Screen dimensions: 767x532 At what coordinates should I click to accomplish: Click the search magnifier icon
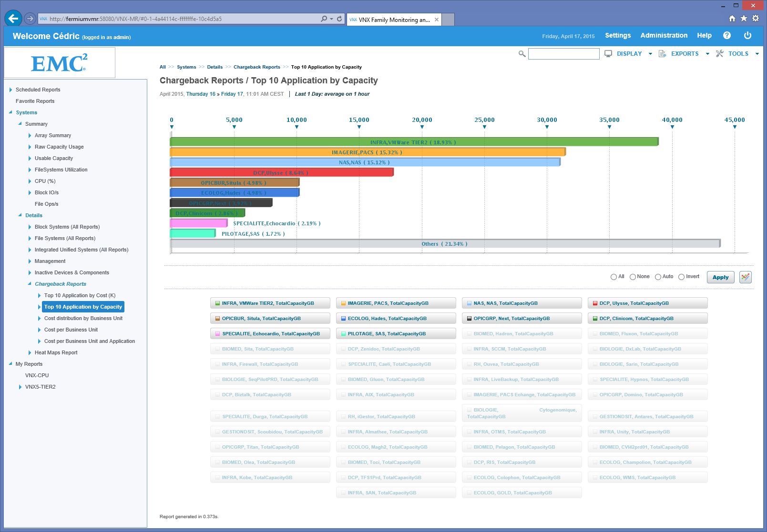[522, 54]
